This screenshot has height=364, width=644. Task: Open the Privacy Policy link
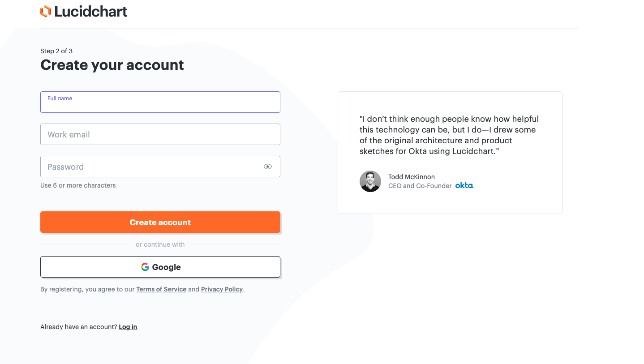click(222, 289)
